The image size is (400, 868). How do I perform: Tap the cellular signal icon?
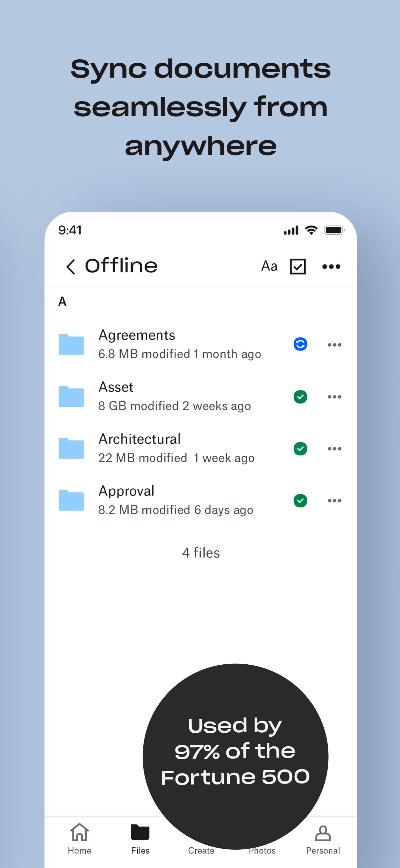pos(291,230)
